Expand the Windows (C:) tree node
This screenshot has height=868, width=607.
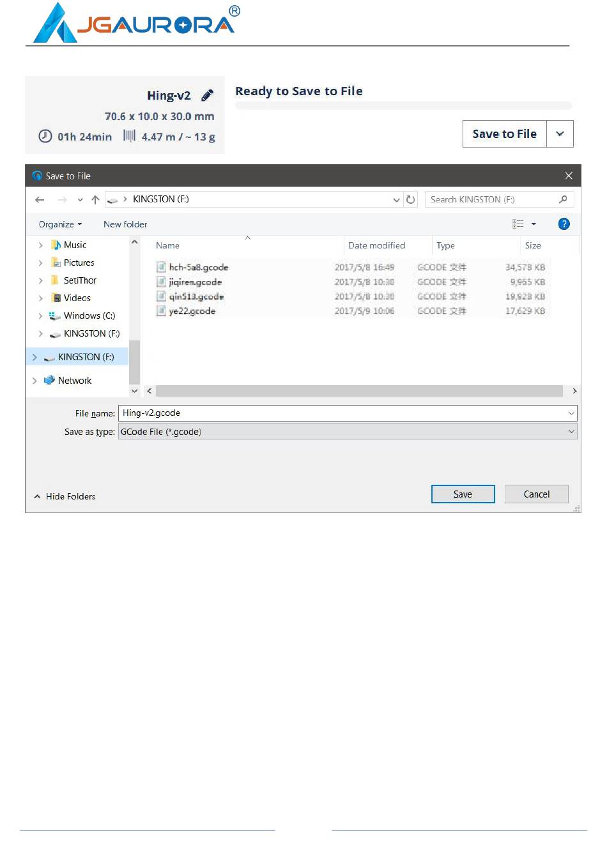[41, 316]
